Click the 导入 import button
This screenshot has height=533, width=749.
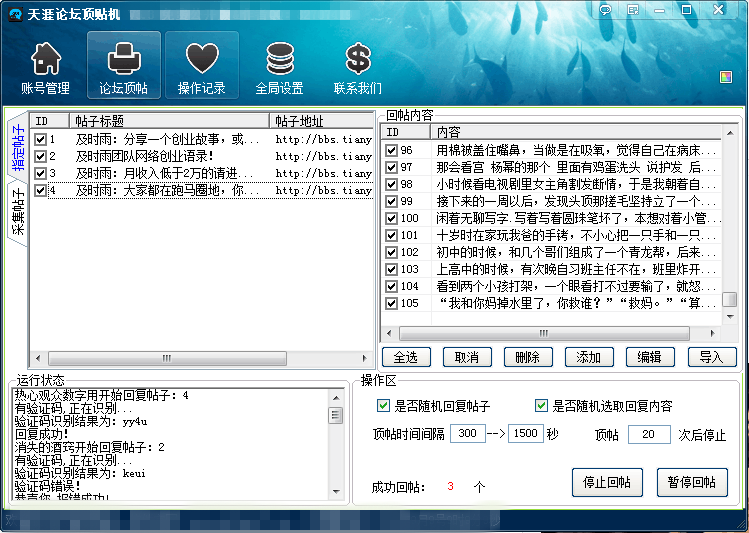[x=711, y=357]
